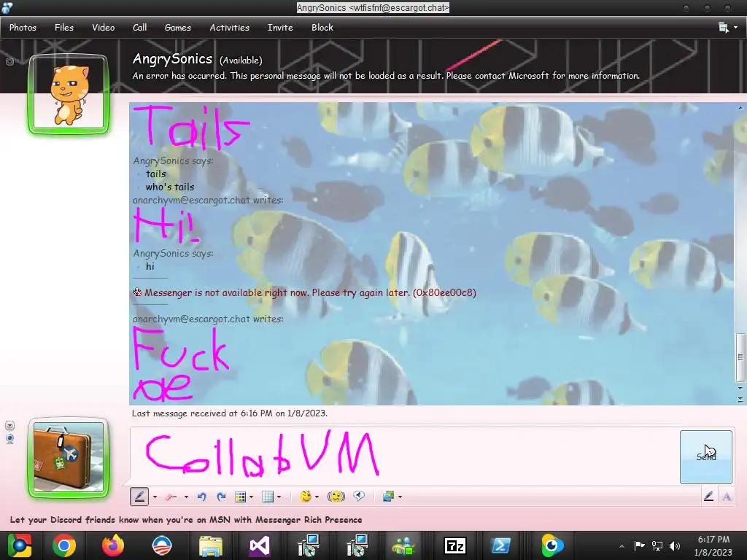Redo the ink stroke
This screenshot has height=560, width=747.
coord(221,497)
